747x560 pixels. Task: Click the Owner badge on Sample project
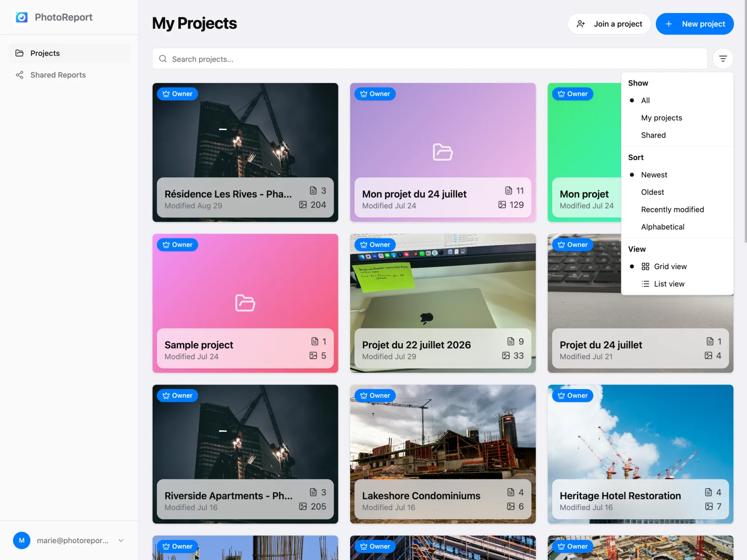(x=177, y=245)
